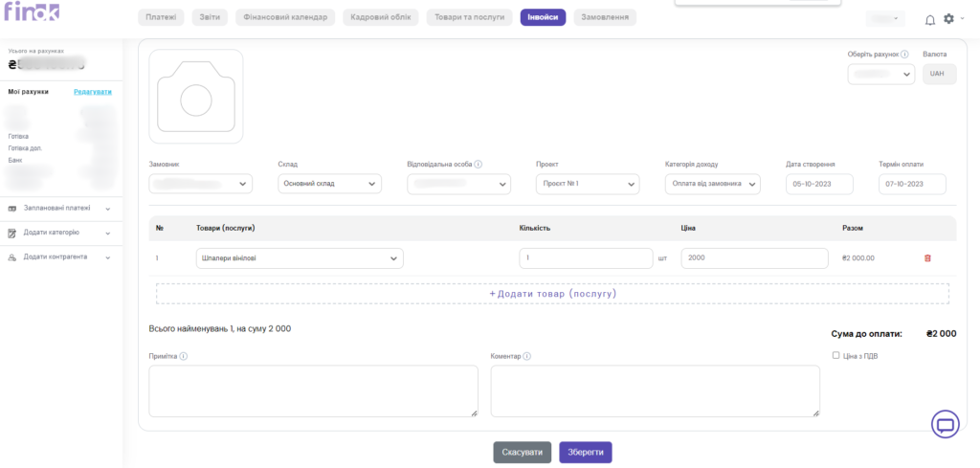Open the settings gear menu

coord(948,19)
